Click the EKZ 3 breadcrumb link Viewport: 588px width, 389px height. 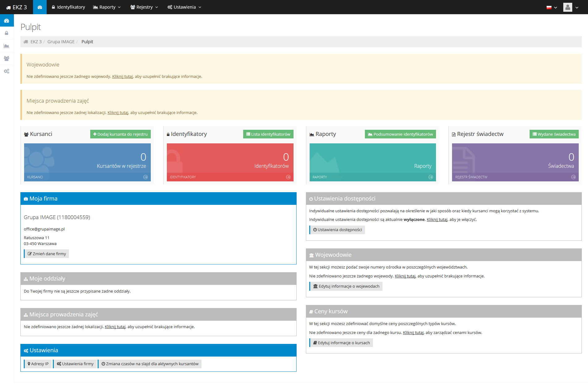pyautogui.click(x=36, y=42)
